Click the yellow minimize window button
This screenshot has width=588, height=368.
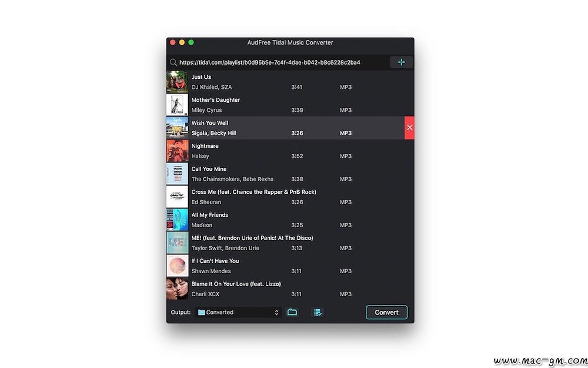tap(182, 42)
